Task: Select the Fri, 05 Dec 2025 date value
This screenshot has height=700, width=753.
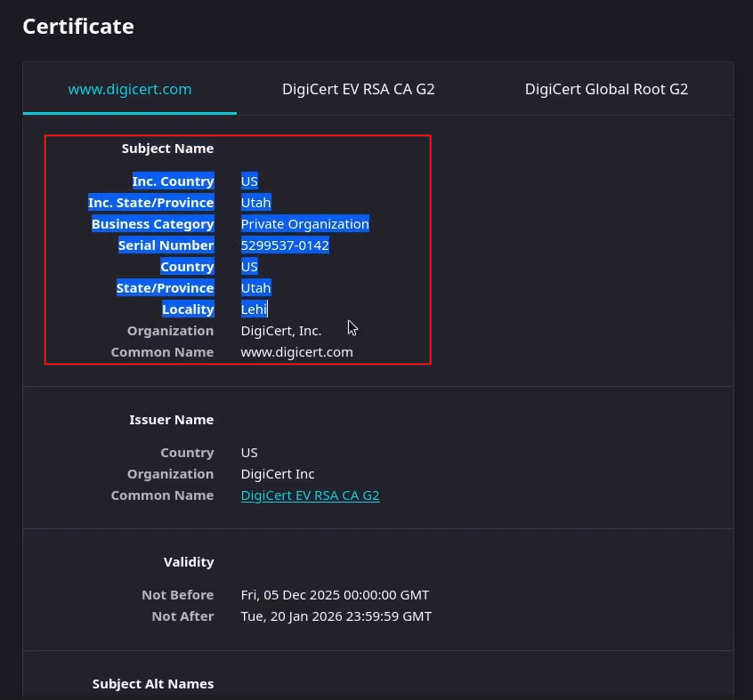Action: point(335,595)
